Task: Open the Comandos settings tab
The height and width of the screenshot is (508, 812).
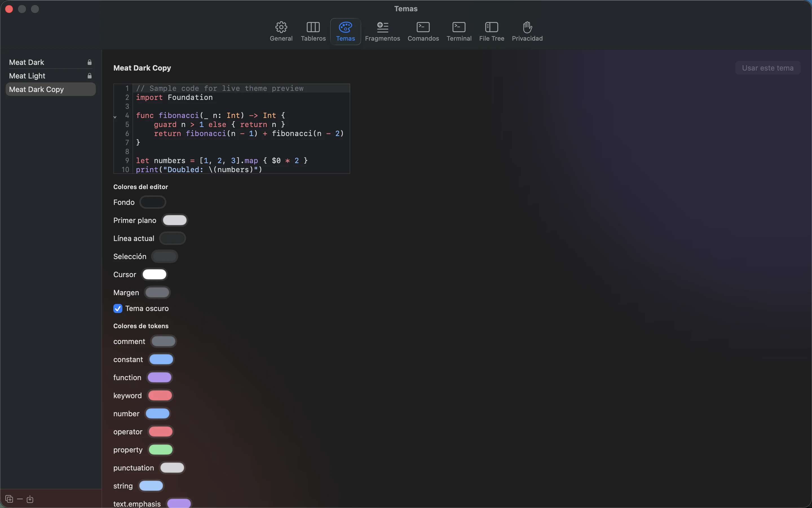Action: 423,32
